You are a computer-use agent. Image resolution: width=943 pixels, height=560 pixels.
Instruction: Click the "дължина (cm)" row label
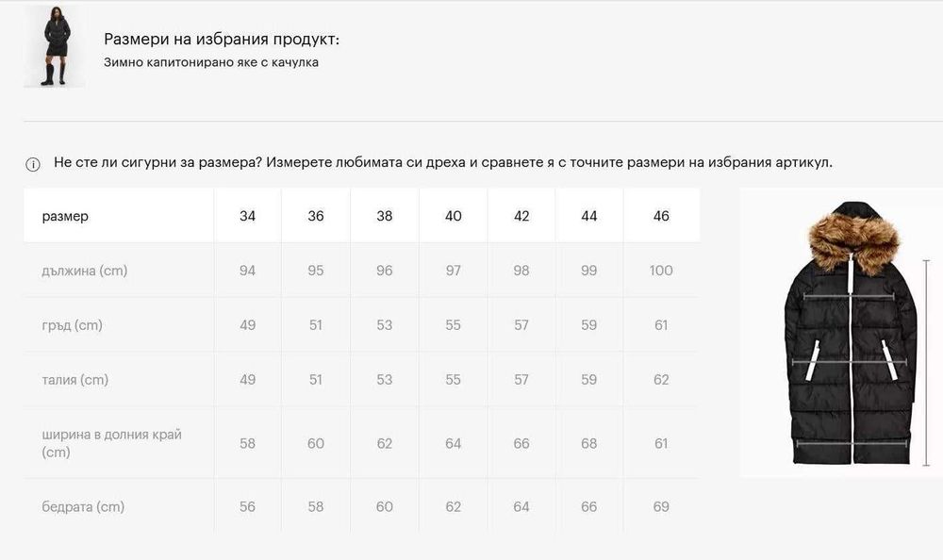(x=85, y=271)
